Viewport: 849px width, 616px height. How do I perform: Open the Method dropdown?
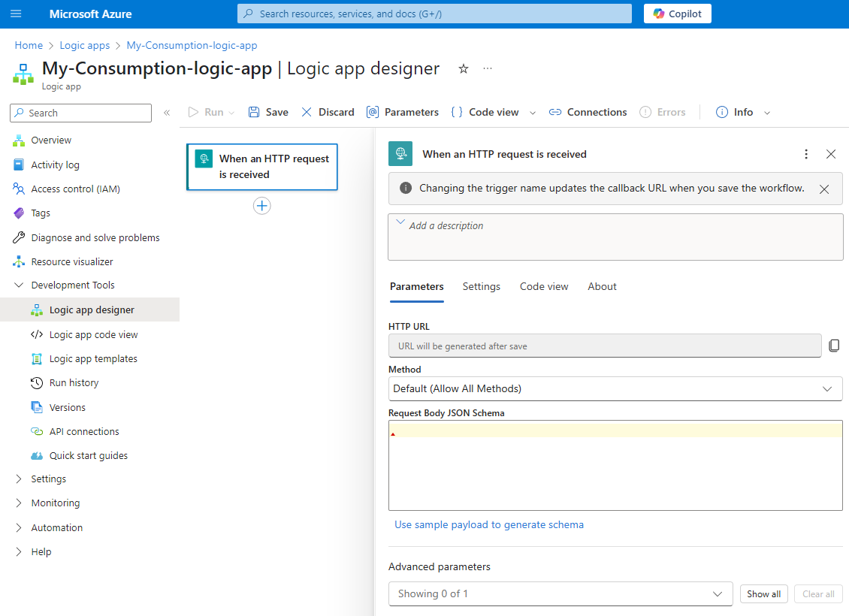(615, 388)
